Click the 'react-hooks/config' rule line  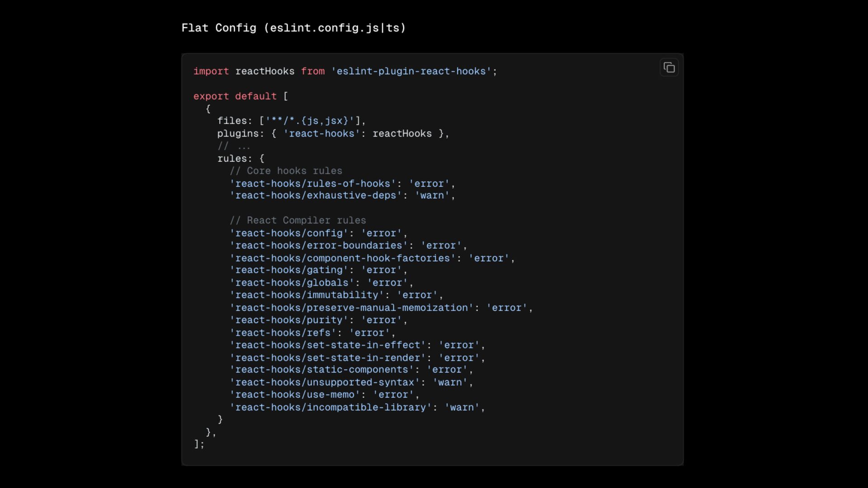point(318,233)
